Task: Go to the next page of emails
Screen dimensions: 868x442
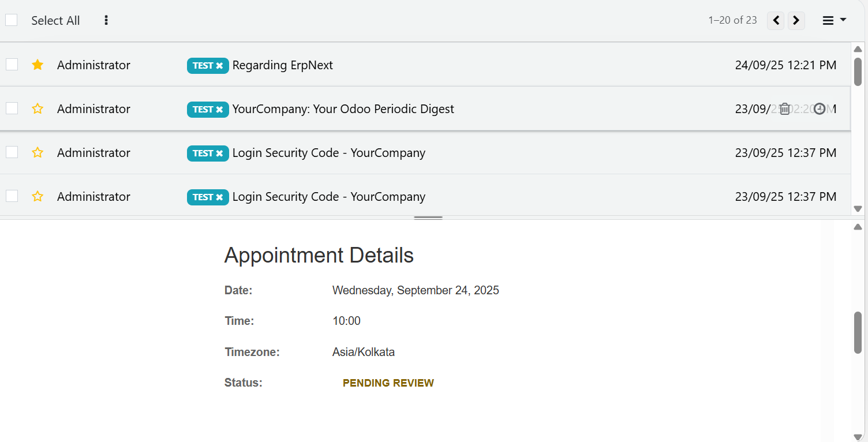Action: pos(796,20)
